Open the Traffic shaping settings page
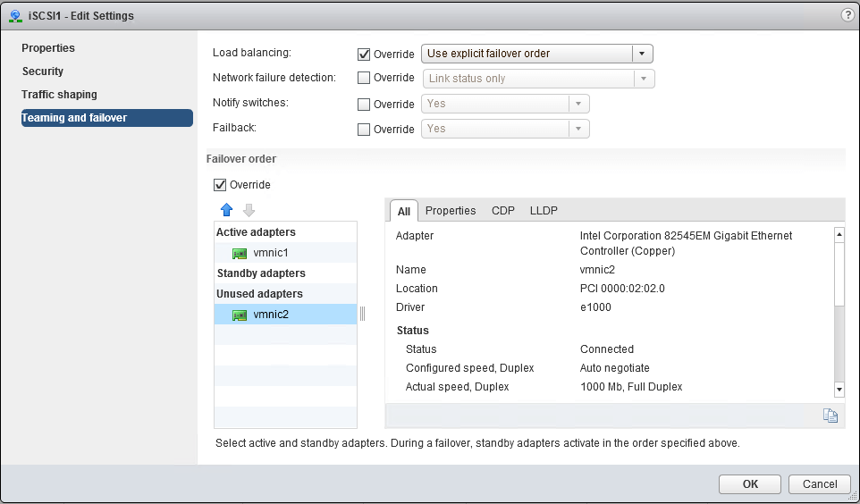This screenshot has height=504, width=860. click(x=59, y=95)
